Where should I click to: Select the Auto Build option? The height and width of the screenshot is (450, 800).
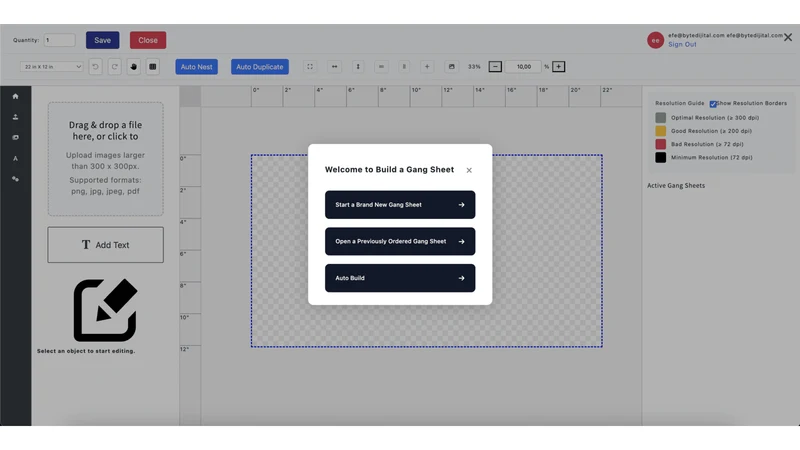[x=400, y=278]
